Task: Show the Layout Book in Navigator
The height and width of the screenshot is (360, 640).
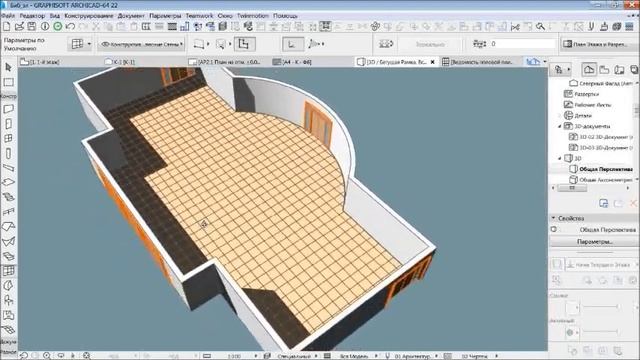Action: [x=619, y=70]
